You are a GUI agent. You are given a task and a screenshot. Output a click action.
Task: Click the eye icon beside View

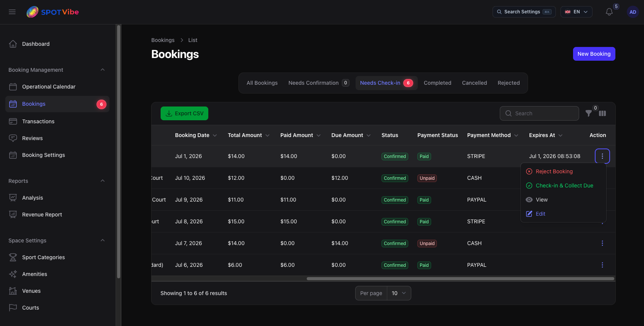(x=529, y=200)
